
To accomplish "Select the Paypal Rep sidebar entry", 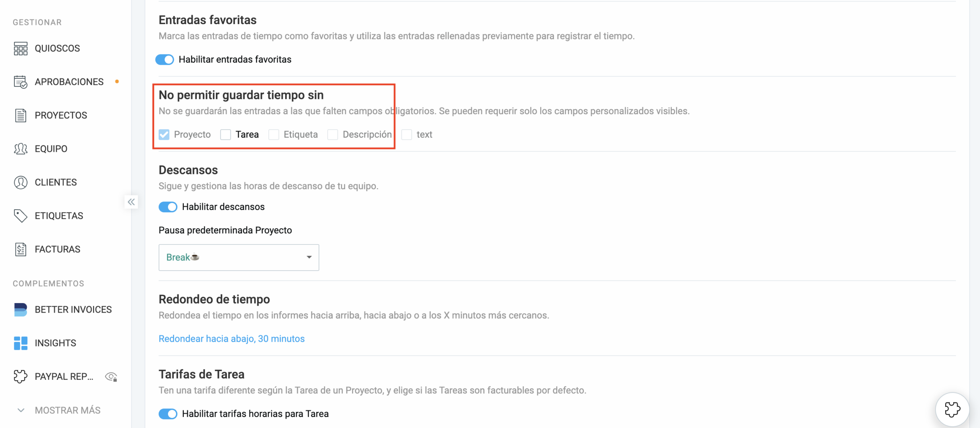I will click(64, 376).
